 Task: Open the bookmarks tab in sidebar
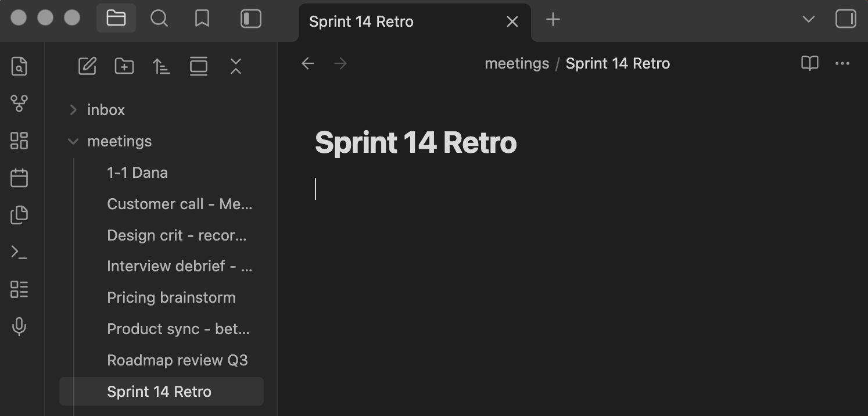(x=202, y=19)
